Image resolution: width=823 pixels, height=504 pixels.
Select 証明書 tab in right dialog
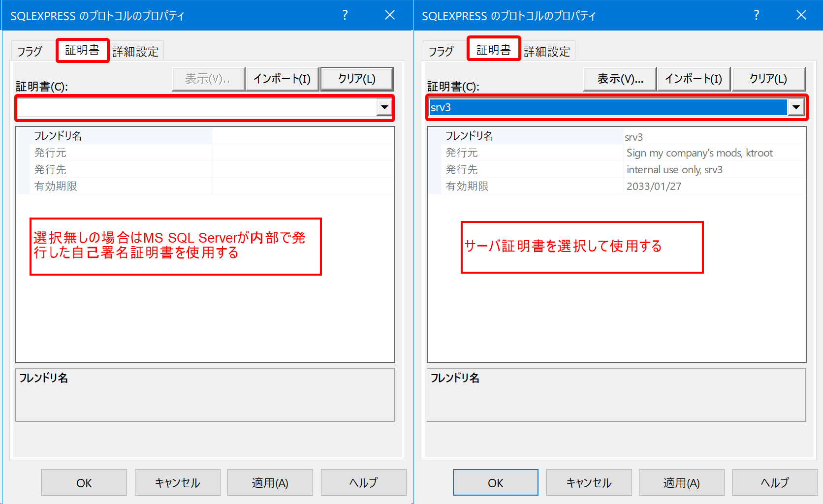pyautogui.click(x=494, y=50)
